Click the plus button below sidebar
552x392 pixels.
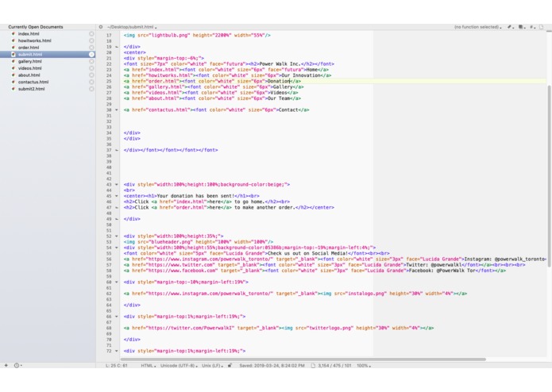[x=6, y=366]
